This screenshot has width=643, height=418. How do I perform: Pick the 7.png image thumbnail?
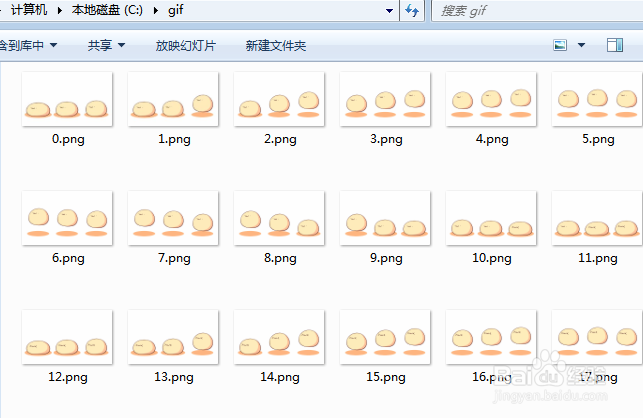(x=173, y=218)
